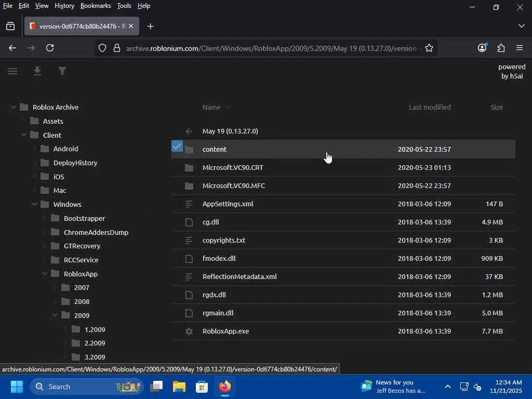The width and height of the screenshot is (532, 399).
Task: Click the cg.dll file icon
Action: [189, 222]
